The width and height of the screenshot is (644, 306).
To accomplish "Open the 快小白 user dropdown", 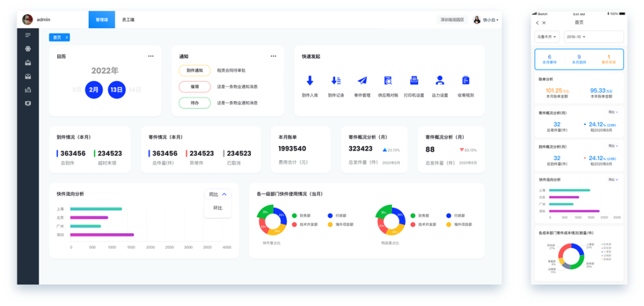I will click(490, 20).
